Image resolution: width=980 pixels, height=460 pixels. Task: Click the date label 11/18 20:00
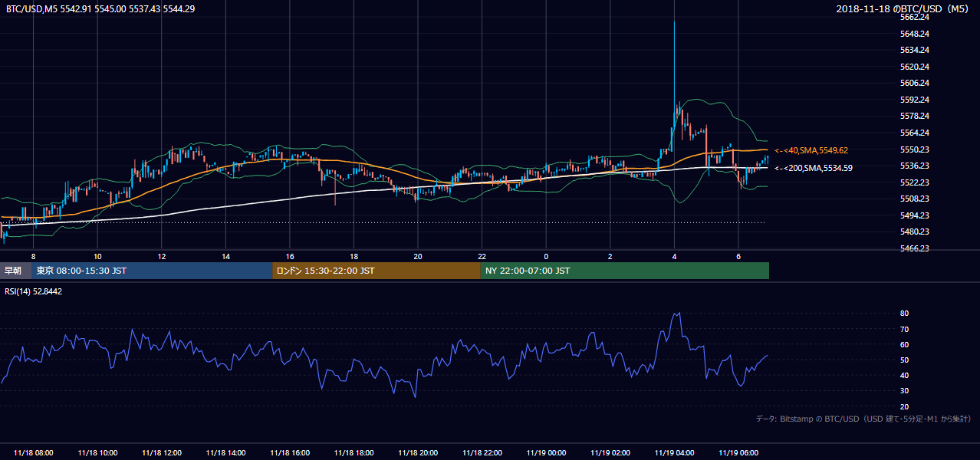coord(418,452)
